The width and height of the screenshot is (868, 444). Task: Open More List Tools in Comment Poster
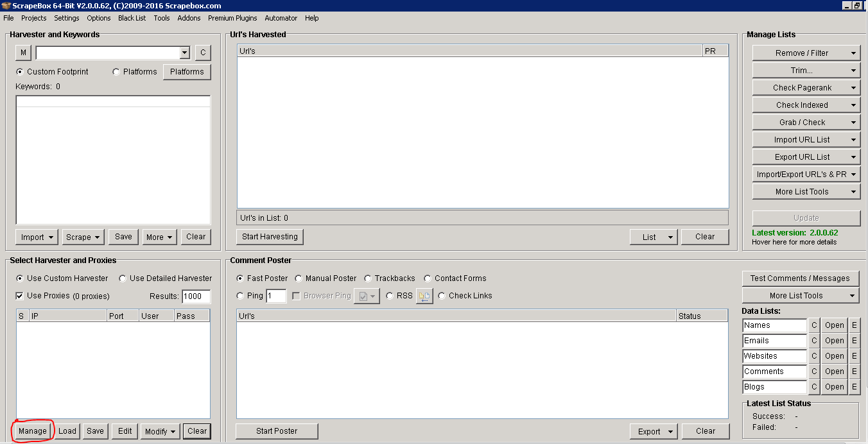click(801, 295)
